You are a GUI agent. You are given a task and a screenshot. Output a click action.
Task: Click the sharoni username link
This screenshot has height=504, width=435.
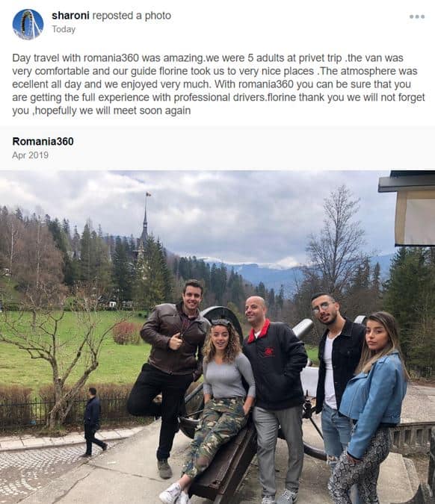pyautogui.click(x=70, y=16)
